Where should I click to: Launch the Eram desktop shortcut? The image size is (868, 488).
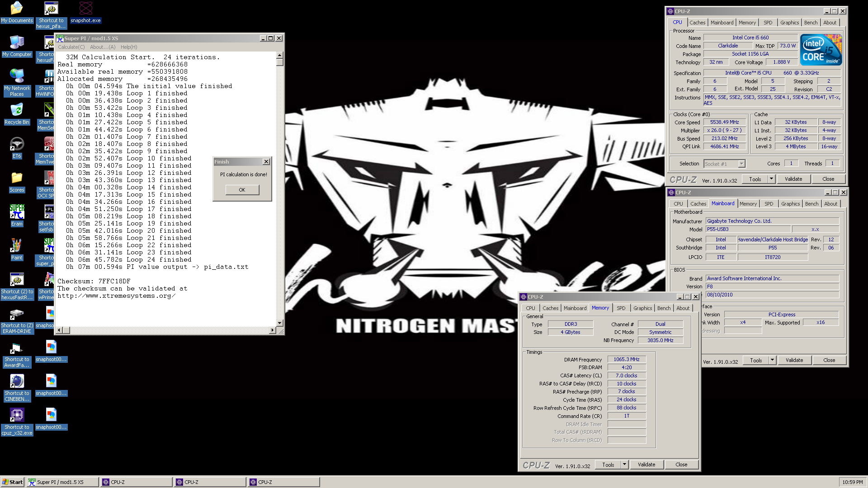[x=17, y=216]
